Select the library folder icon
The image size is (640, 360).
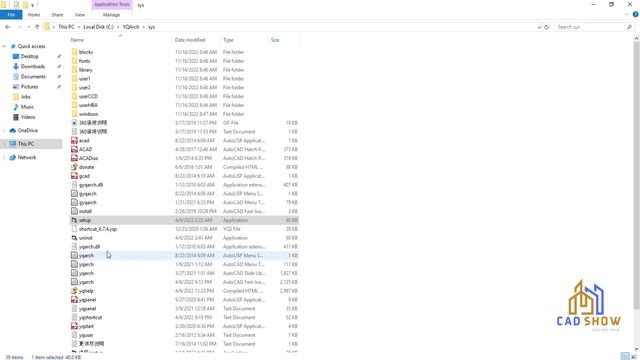tap(74, 70)
